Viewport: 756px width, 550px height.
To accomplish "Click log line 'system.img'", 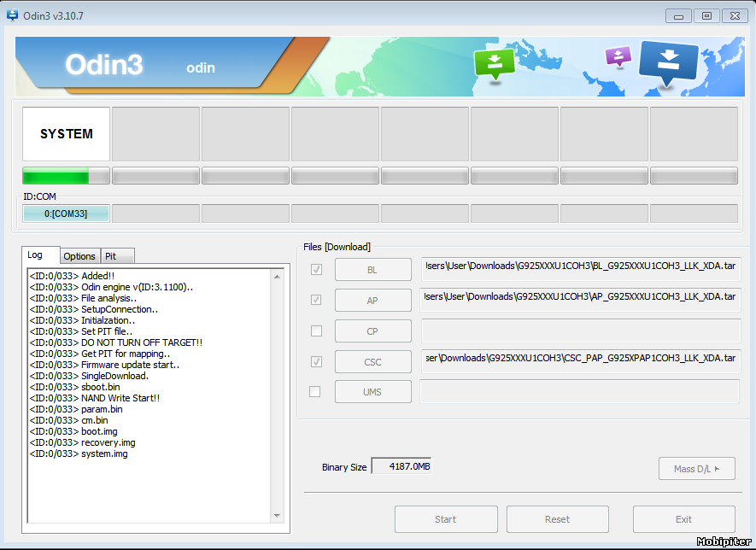I will pyautogui.click(x=79, y=453).
